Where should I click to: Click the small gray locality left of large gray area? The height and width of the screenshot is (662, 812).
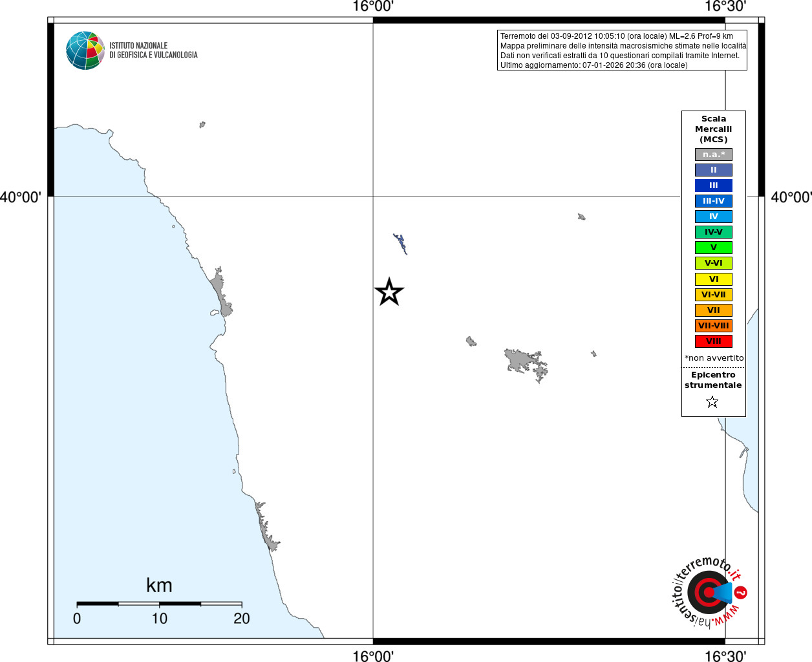coord(471,341)
